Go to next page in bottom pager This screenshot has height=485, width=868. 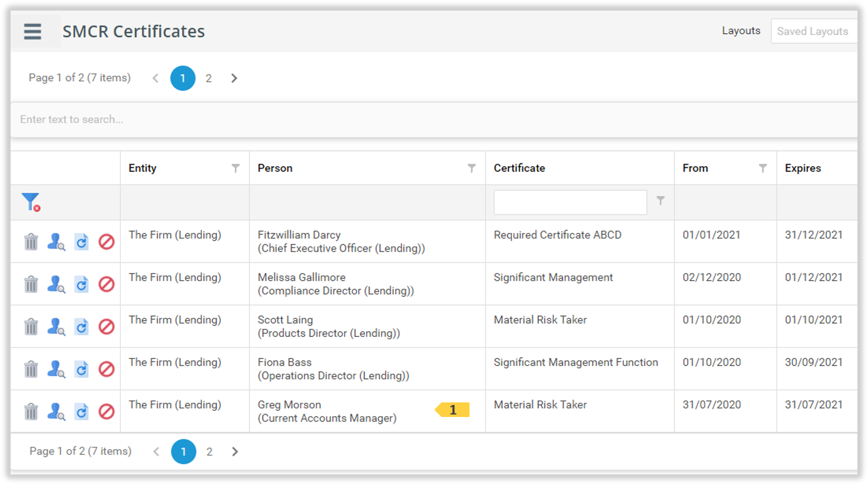coord(235,452)
